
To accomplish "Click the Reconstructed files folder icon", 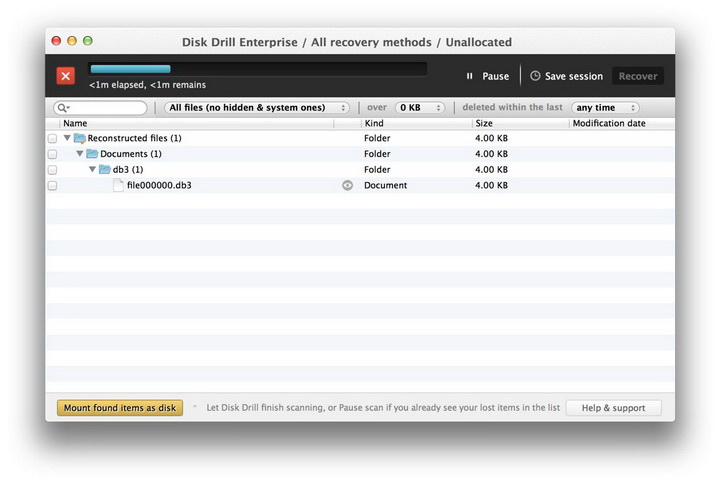I will pos(80,139).
